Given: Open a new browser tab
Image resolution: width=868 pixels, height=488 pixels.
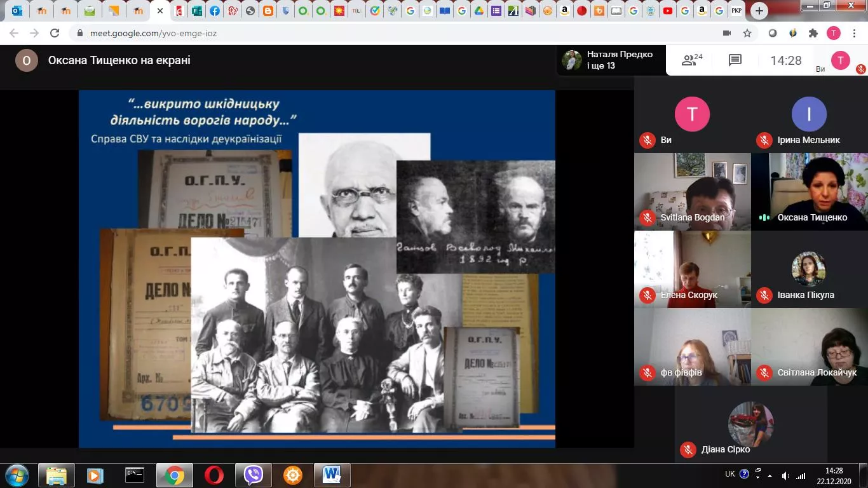Looking at the screenshot, I should 759,11.
